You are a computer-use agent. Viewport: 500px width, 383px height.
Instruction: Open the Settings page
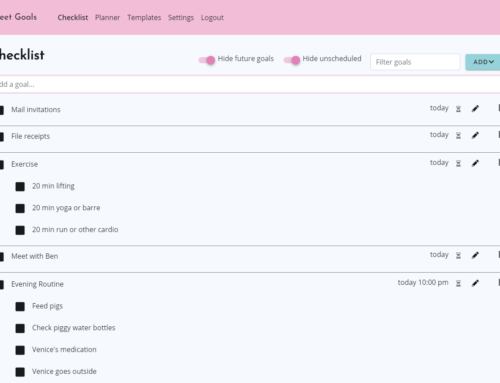(x=181, y=17)
